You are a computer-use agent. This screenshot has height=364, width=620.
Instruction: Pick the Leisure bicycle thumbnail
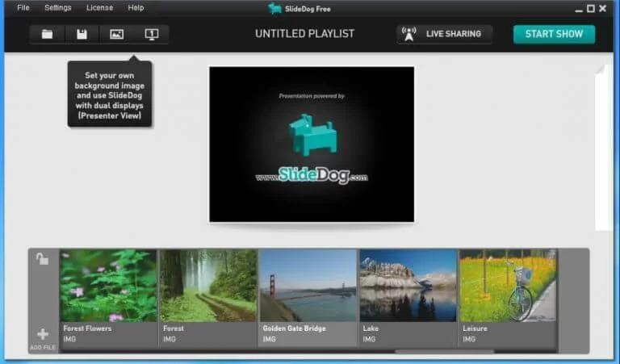coord(507,286)
